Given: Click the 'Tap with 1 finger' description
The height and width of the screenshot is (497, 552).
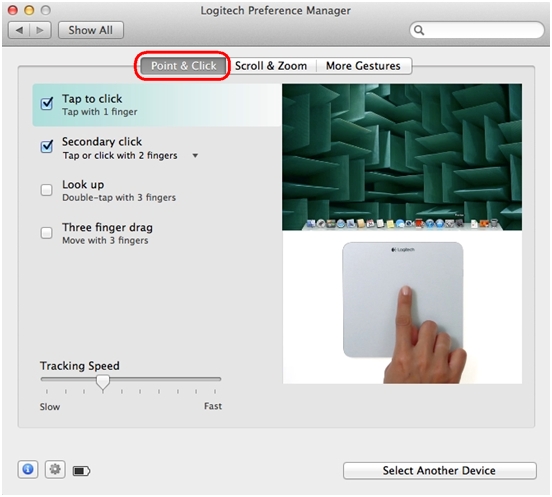Looking at the screenshot, I should pyautogui.click(x=100, y=112).
